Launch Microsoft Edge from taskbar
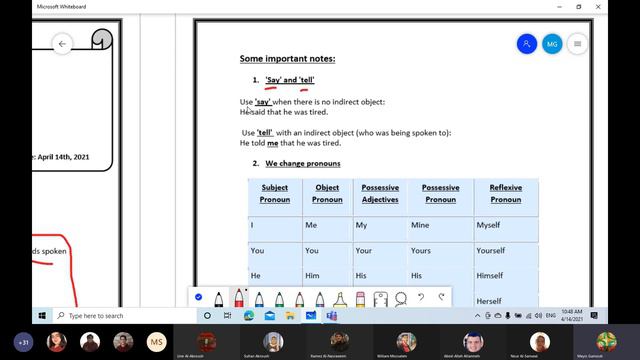This screenshot has height=360, width=640. (249, 316)
